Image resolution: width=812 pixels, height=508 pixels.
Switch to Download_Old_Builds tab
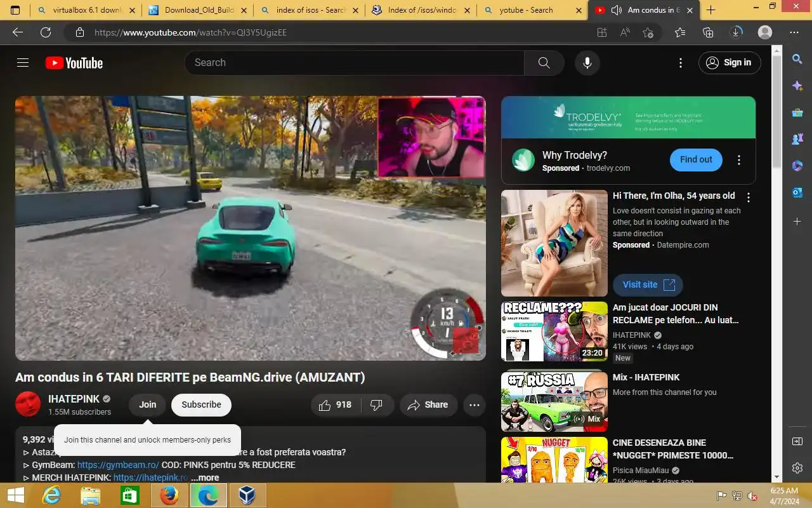pos(197,10)
